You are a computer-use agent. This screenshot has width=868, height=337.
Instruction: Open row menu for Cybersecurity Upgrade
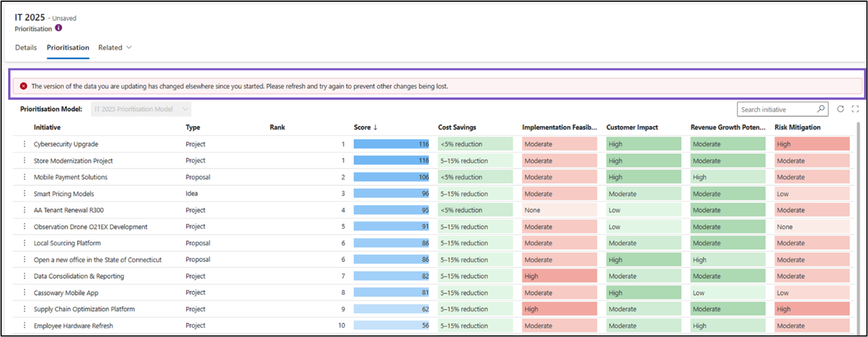click(24, 144)
